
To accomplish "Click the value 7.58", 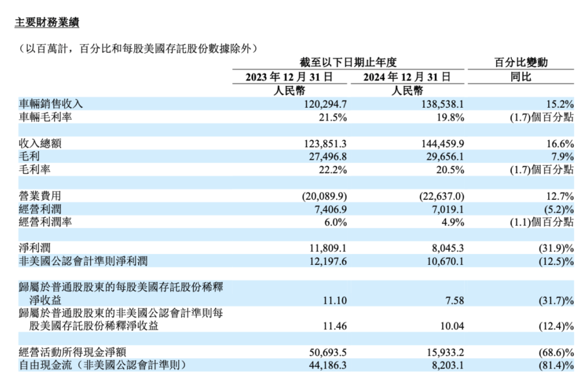I will (x=455, y=300).
